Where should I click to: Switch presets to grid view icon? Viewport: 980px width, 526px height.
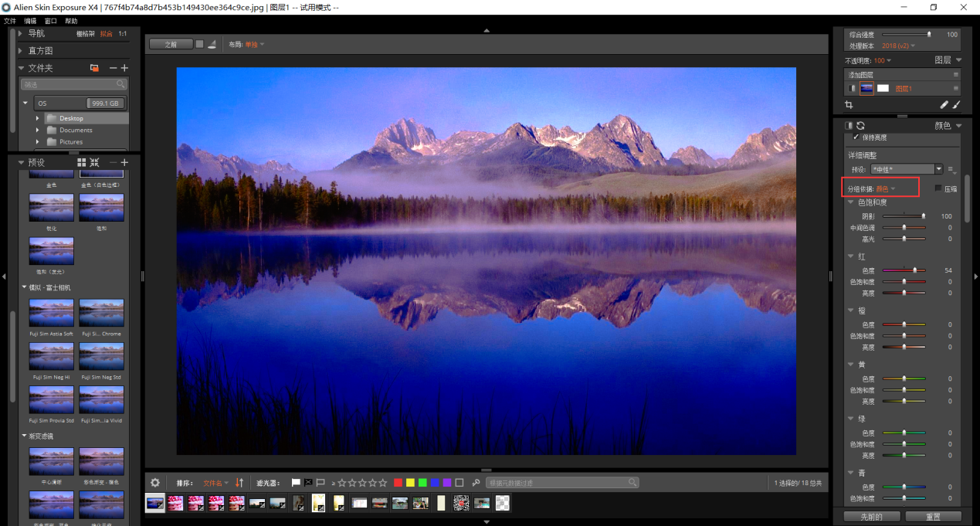tap(82, 162)
